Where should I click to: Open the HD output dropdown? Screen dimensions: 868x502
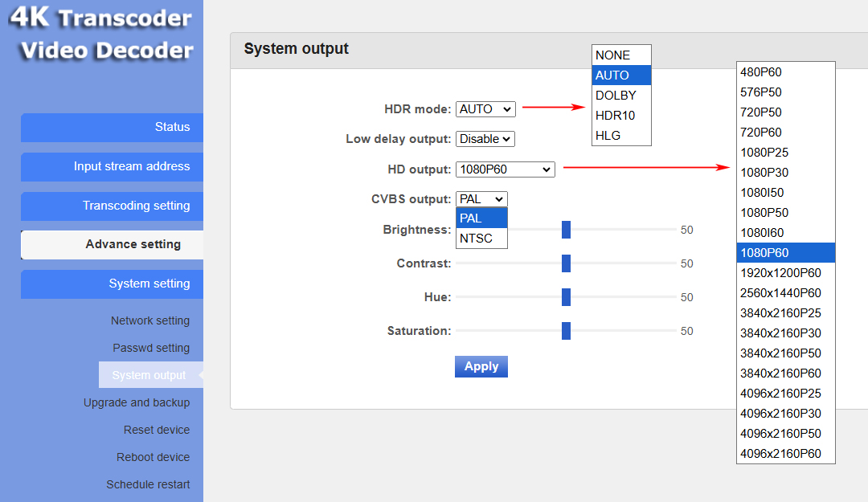click(505, 169)
